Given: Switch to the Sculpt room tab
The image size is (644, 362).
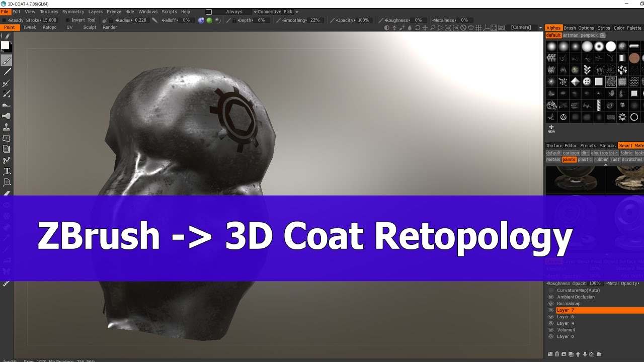Looking at the screenshot, I should 90,27.
